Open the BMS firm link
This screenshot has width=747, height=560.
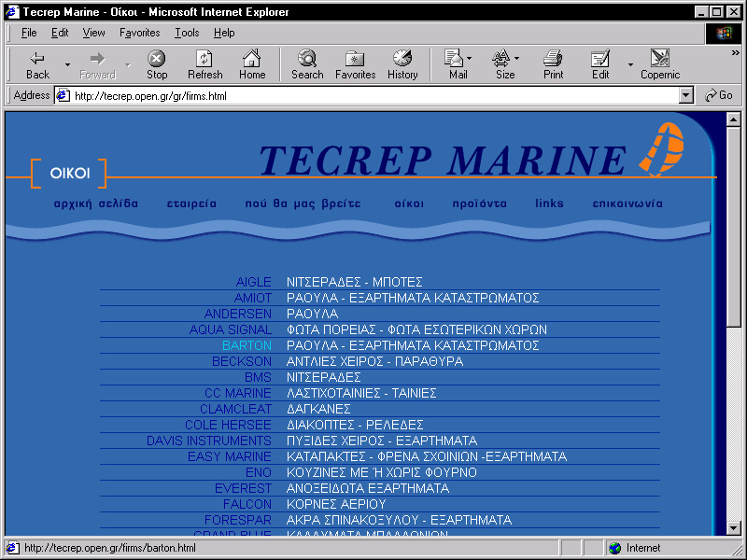click(x=258, y=377)
